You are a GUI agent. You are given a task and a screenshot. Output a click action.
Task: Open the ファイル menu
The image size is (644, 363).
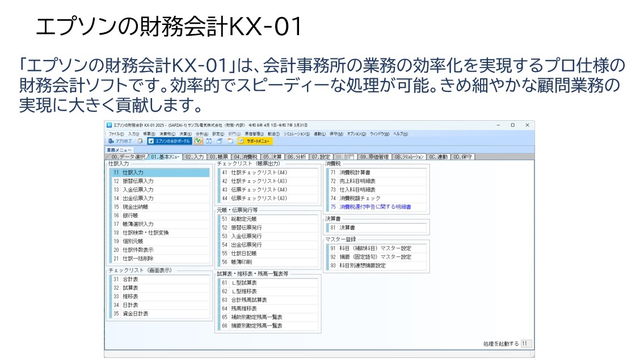(x=116, y=134)
